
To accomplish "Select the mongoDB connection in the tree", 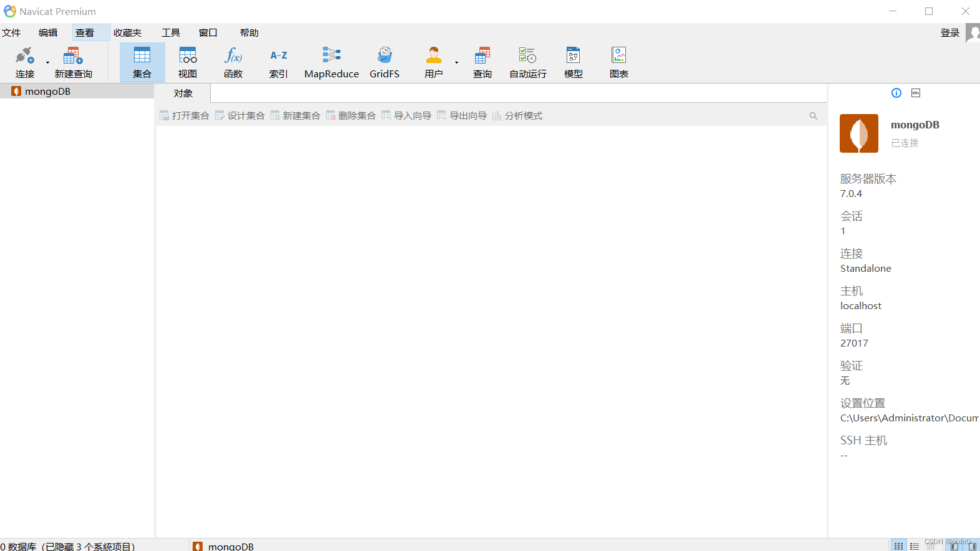I will (77, 91).
